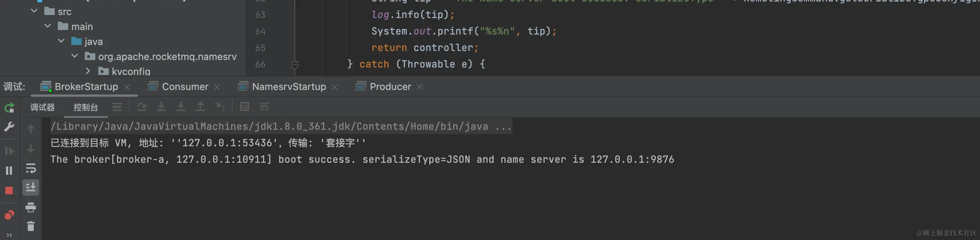Step out debugger button
Image resolution: width=980 pixels, height=240 pixels.
(x=200, y=107)
